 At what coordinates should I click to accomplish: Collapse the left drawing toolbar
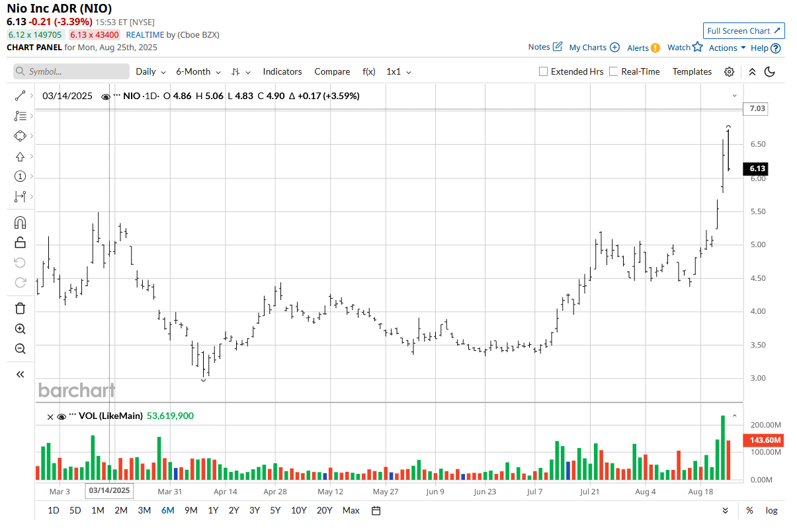(20, 374)
